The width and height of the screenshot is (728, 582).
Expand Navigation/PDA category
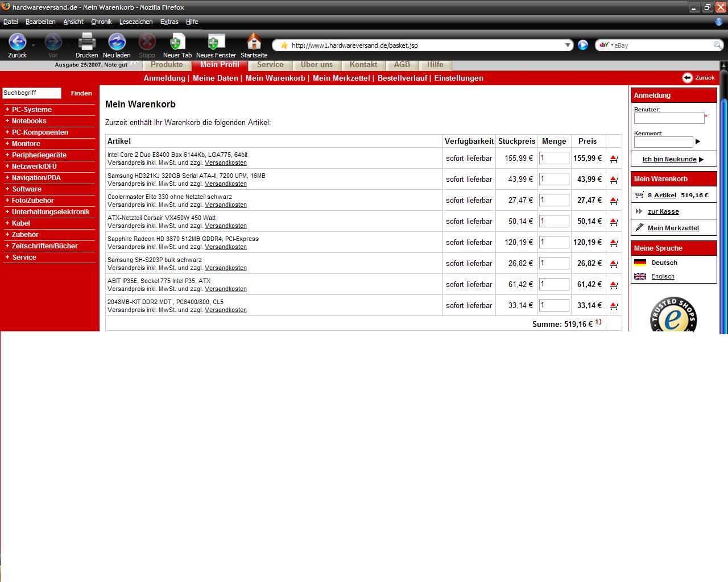click(x=36, y=178)
